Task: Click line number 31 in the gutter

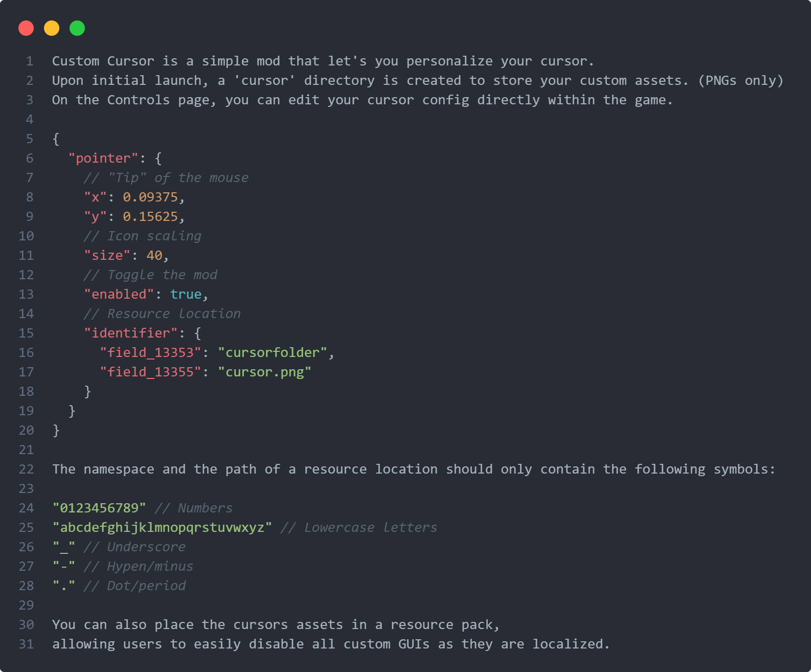Action: pyautogui.click(x=26, y=644)
